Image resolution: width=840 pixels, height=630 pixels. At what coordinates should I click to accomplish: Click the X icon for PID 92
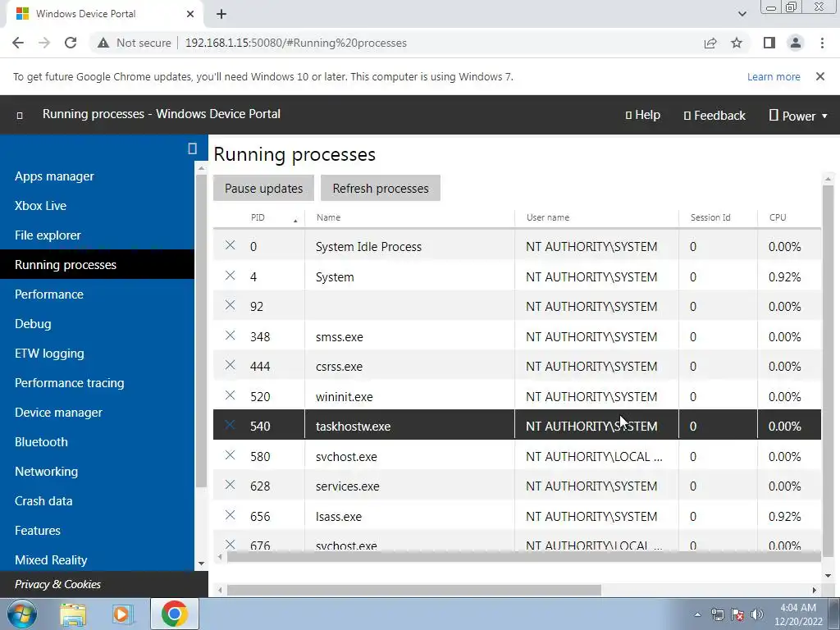click(x=230, y=305)
